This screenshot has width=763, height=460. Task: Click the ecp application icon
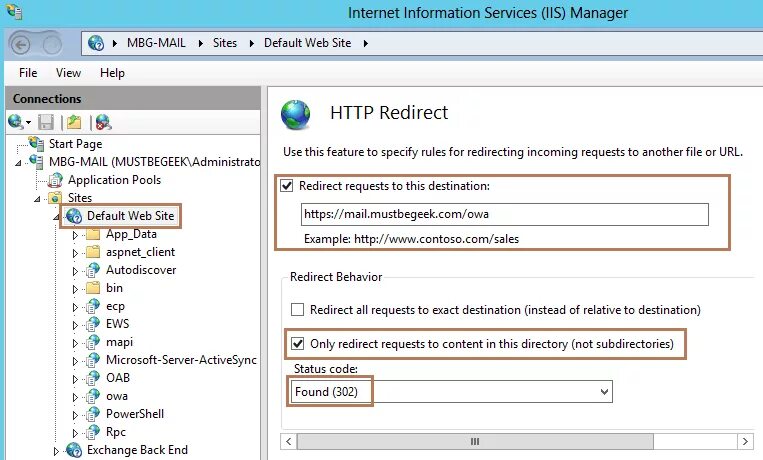click(92, 306)
